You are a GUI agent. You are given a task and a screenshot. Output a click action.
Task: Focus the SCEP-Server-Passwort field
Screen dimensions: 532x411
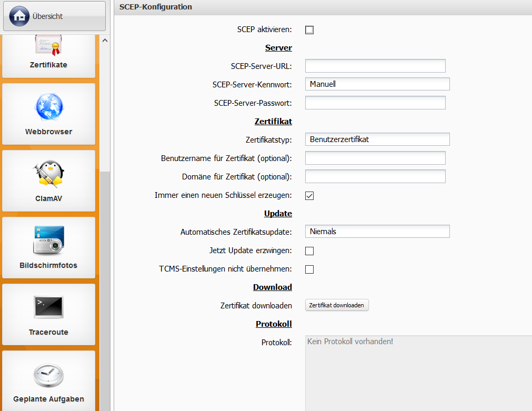pos(375,103)
